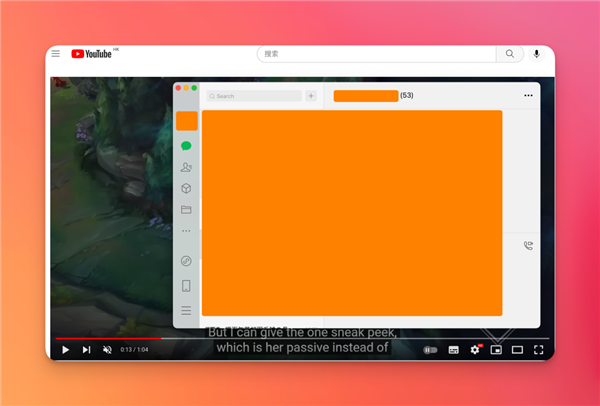This screenshot has height=406, width=600.
Task: Click the plus button beside Search
Action: (x=311, y=96)
